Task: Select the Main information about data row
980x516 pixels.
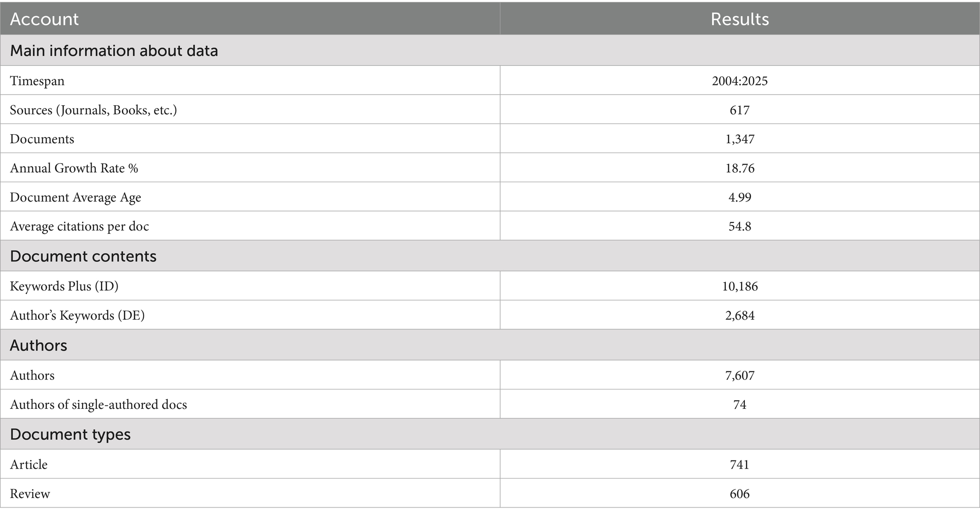Action: 114,50
